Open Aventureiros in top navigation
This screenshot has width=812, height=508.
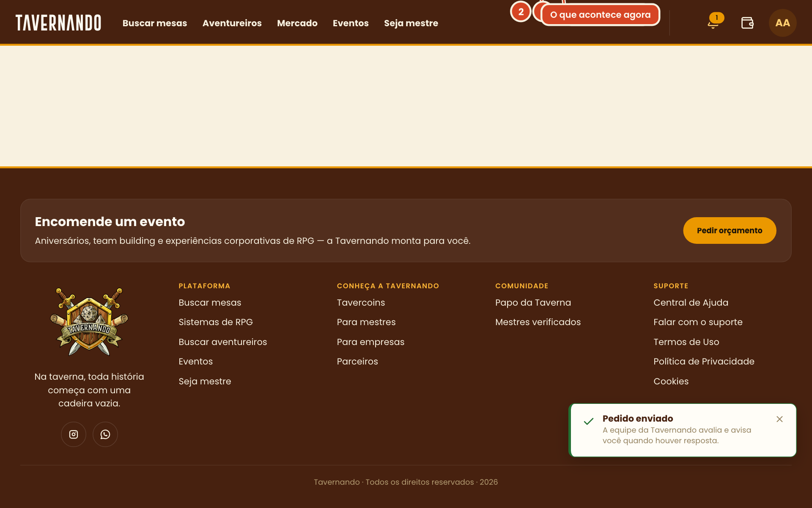tap(232, 23)
